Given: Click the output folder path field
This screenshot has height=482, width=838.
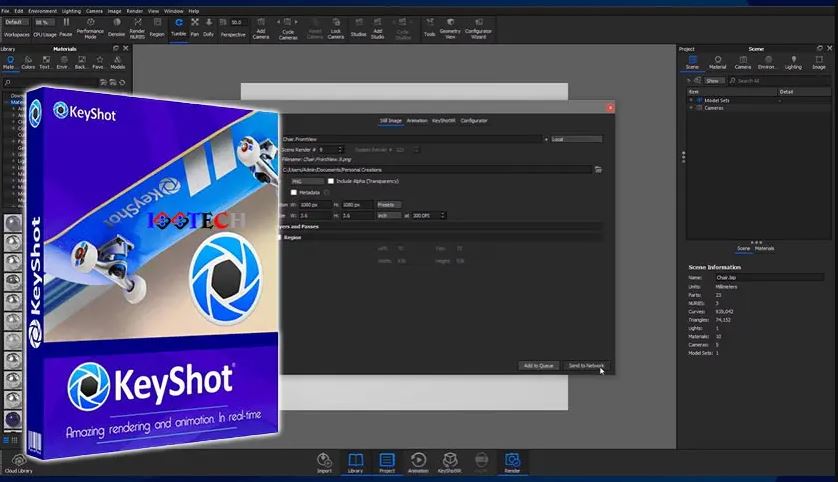Looking at the screenshot, I should (x=436, y=169).
